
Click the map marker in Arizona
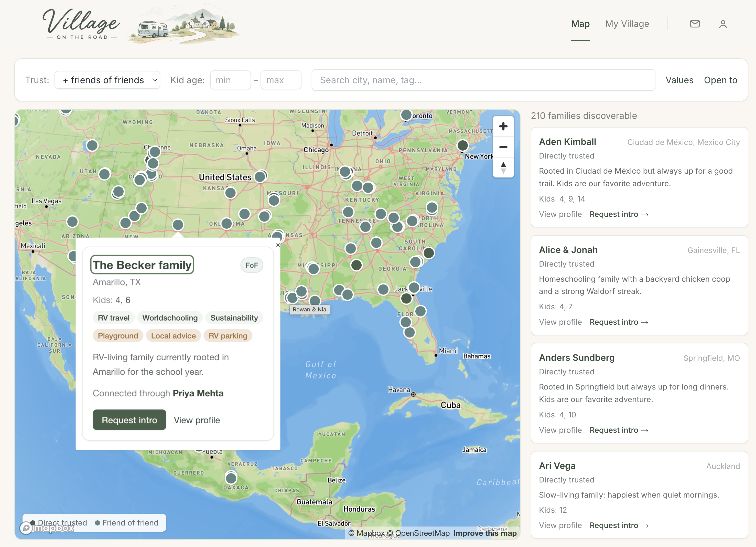pos(72,222)
